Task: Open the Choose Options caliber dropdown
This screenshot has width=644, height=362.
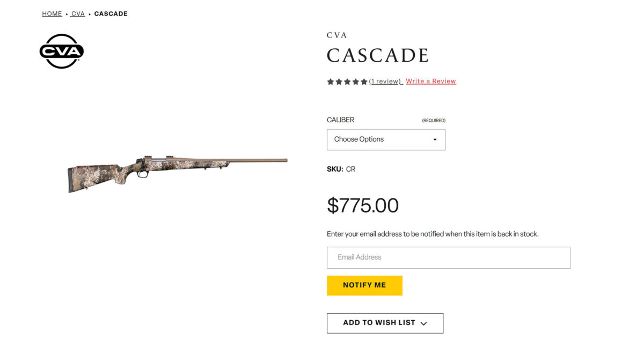Action: (386, 139)
